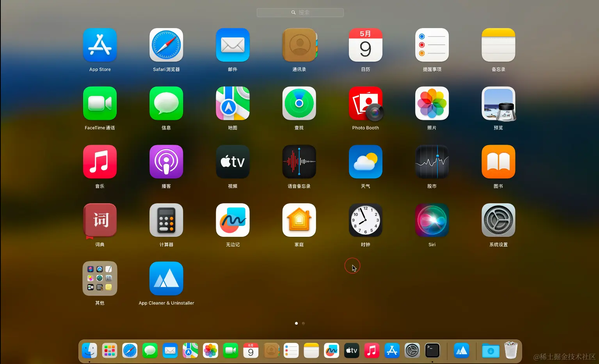Open Reminders from the Dock
This screenshot has height=364, width=599.
point(291,351)
